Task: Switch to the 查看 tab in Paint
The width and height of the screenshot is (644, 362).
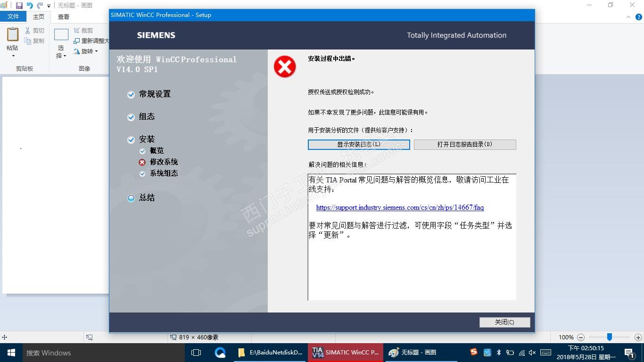Action: 64,16
